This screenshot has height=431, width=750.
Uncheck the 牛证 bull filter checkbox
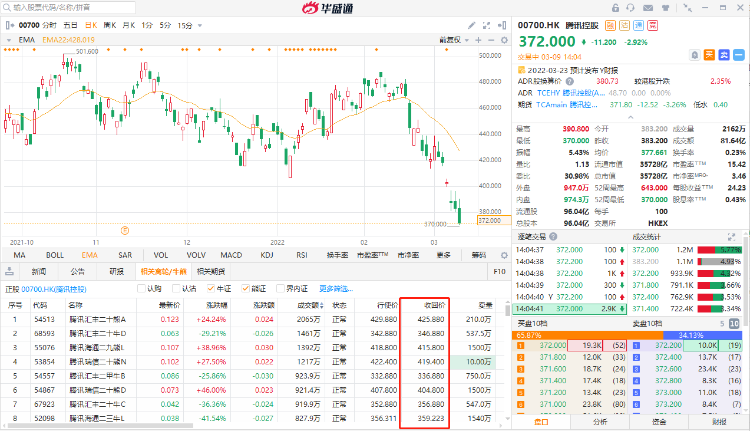pos(210,288)
